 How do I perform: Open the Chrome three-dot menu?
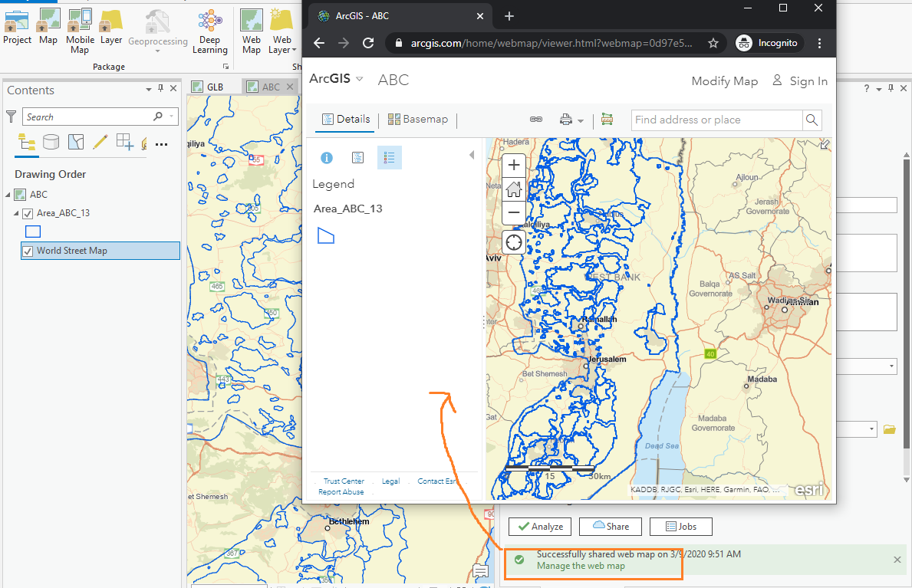819,43
